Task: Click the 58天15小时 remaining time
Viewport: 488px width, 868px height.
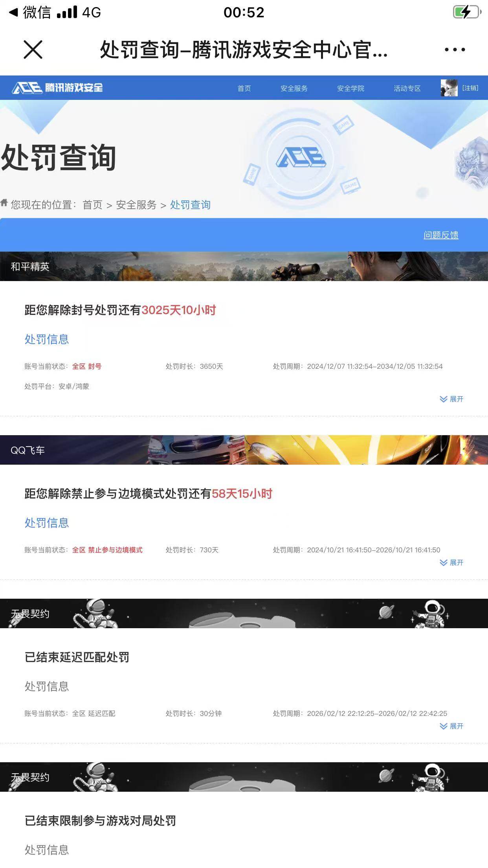Action: 242,494
